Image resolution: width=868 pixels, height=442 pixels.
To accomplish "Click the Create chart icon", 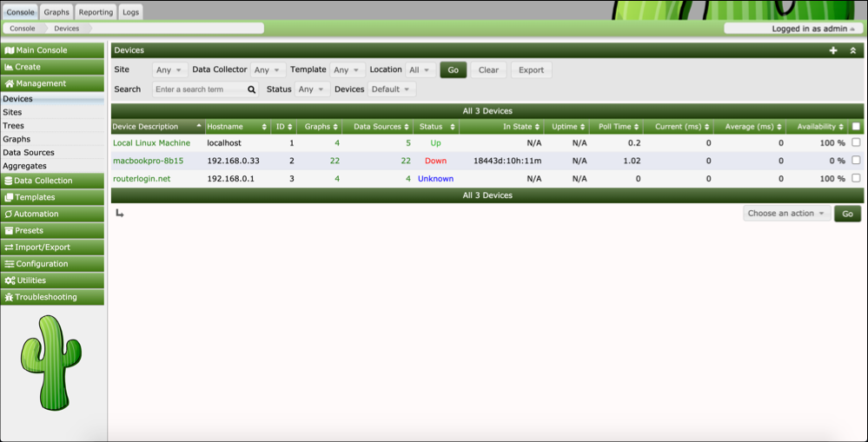I will click(x=9, y=67).
